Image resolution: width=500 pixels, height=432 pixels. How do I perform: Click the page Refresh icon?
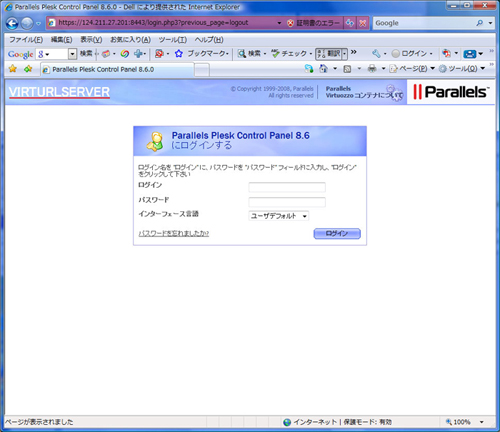[350, 23]
